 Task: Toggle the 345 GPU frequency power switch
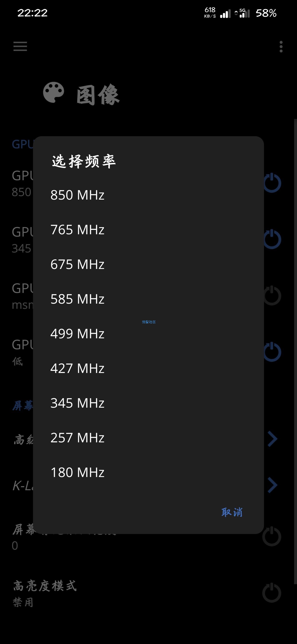(272, 239)
